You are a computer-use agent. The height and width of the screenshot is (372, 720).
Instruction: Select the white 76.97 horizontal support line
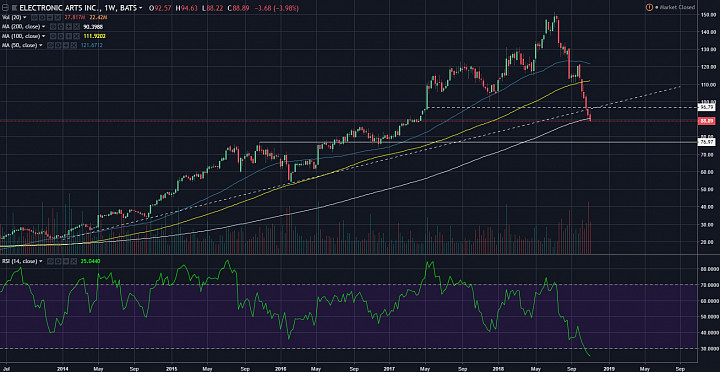[478, 142]
